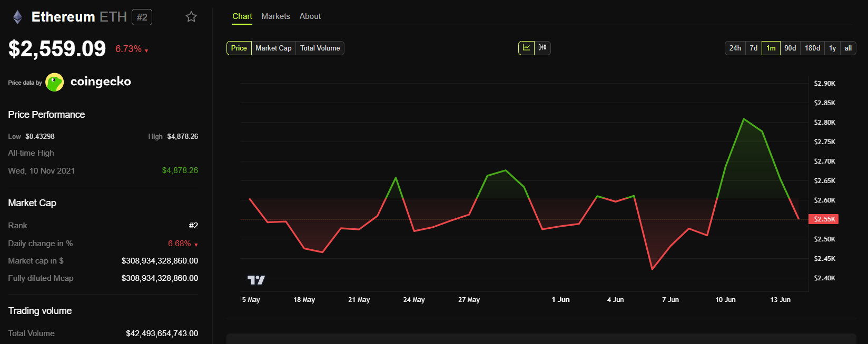Select the 1y time range
868x344 pixels.
click(832, 48)
